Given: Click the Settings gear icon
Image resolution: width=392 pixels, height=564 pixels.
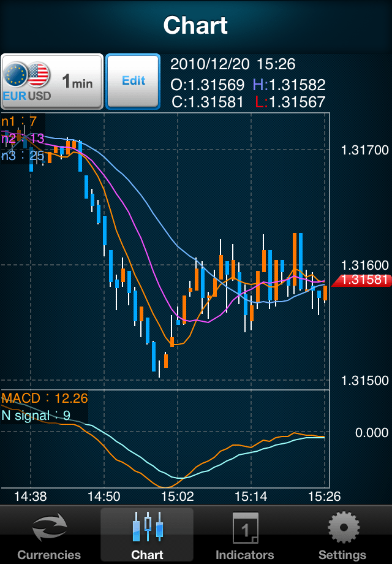Looking at the screenshot, I should click(x=343, y=527).
